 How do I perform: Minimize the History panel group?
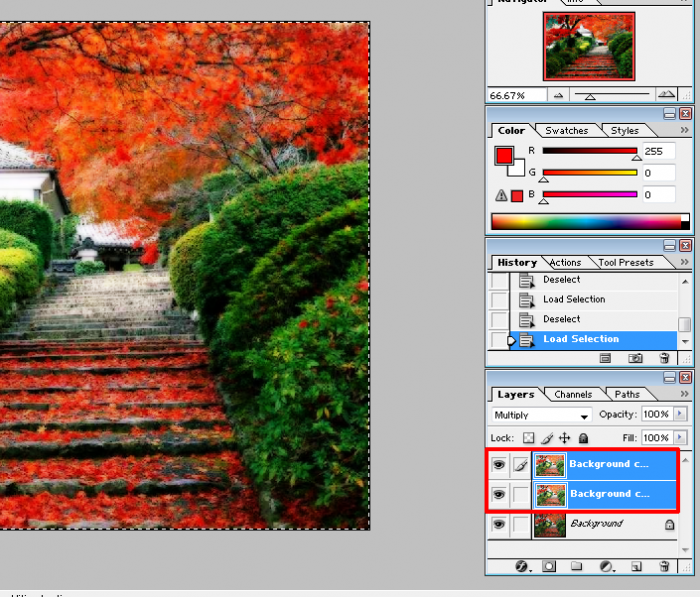click(669, 246)
